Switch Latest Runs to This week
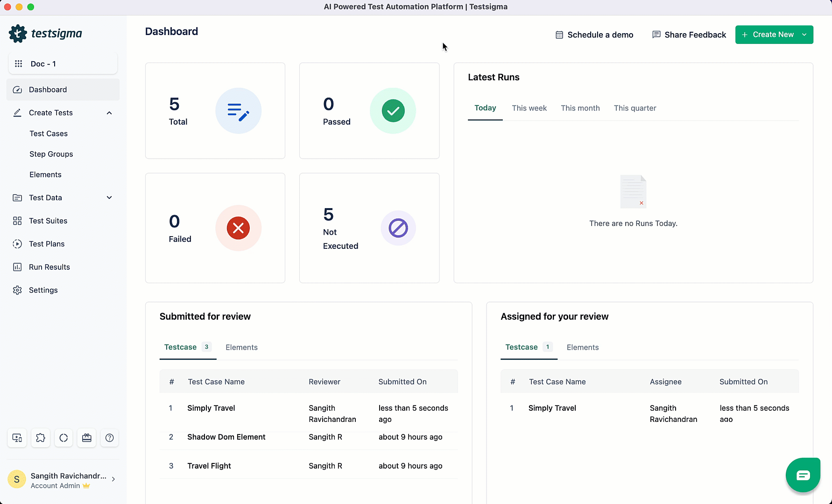 [529, 108]
